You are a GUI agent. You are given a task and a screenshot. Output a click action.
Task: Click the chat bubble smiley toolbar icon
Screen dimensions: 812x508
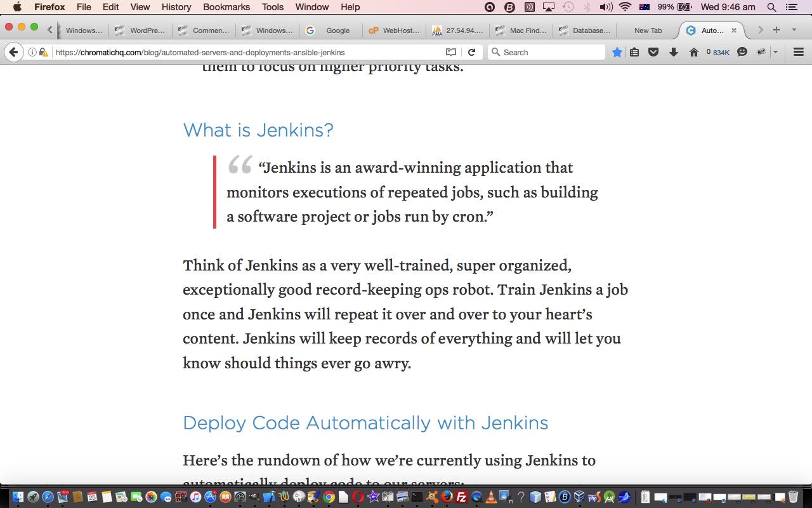742,52
